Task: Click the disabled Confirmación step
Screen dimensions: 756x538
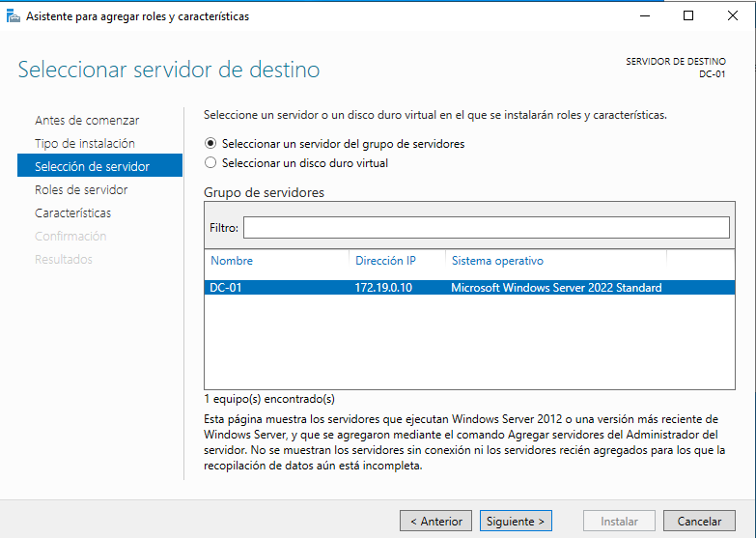Action: [x=70, y=236]
